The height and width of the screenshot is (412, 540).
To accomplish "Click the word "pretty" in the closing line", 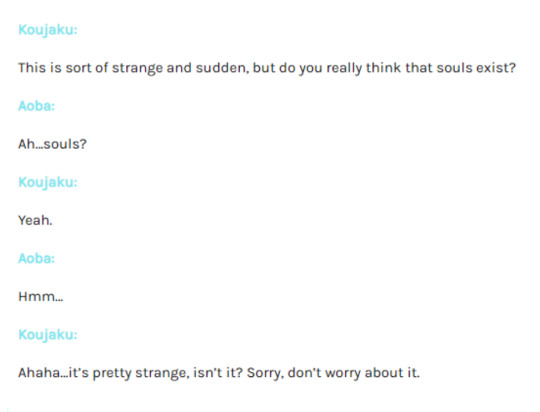I will coord(112,373).
